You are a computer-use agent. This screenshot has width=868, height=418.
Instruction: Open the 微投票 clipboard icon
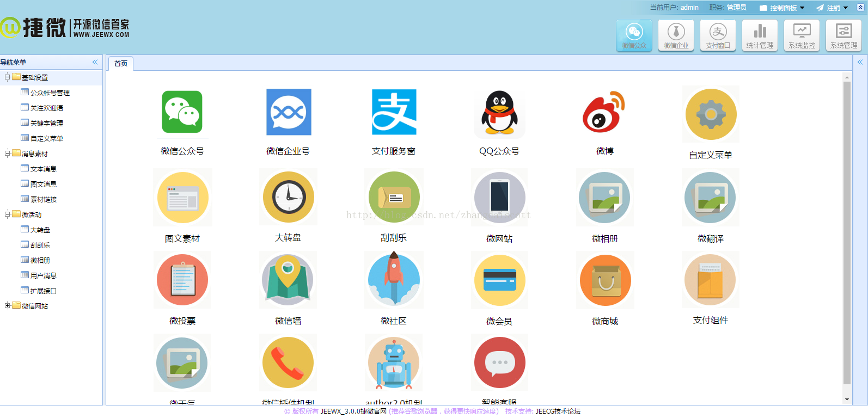[x=182, y=280]
